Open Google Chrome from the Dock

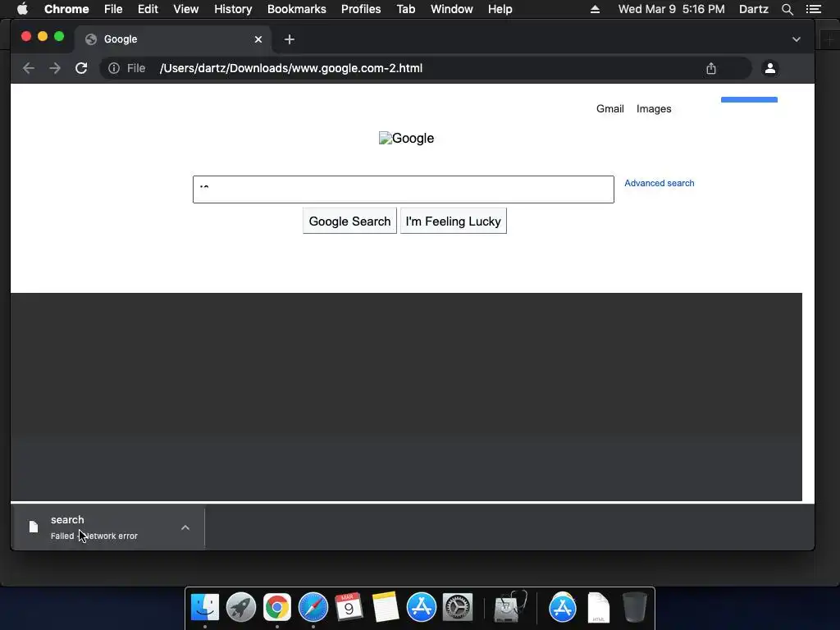click(x=277, y=608)
